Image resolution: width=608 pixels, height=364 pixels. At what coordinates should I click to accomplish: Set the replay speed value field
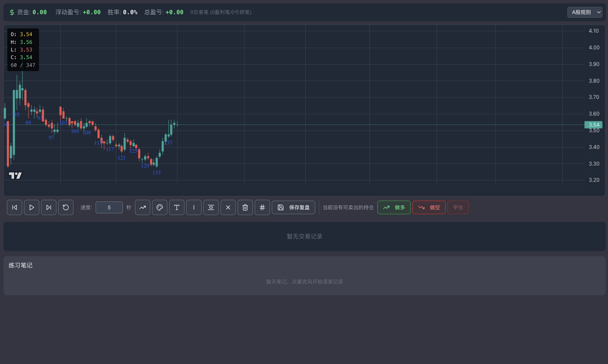point(109,208)
